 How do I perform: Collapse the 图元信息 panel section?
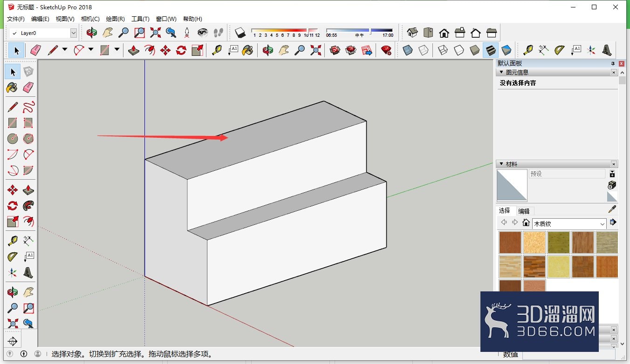[x=501, y=72]
